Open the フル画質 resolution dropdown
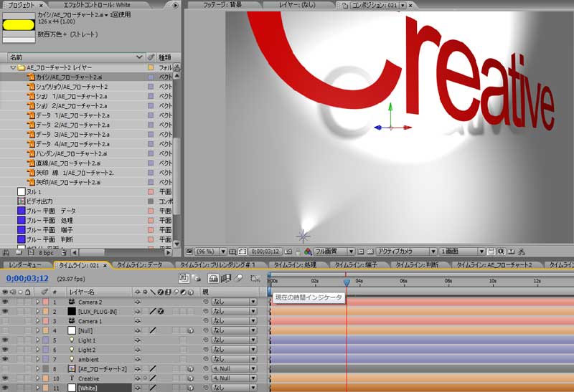The width and height of the screenshot is (574, 392). click(x=334, y=252)
